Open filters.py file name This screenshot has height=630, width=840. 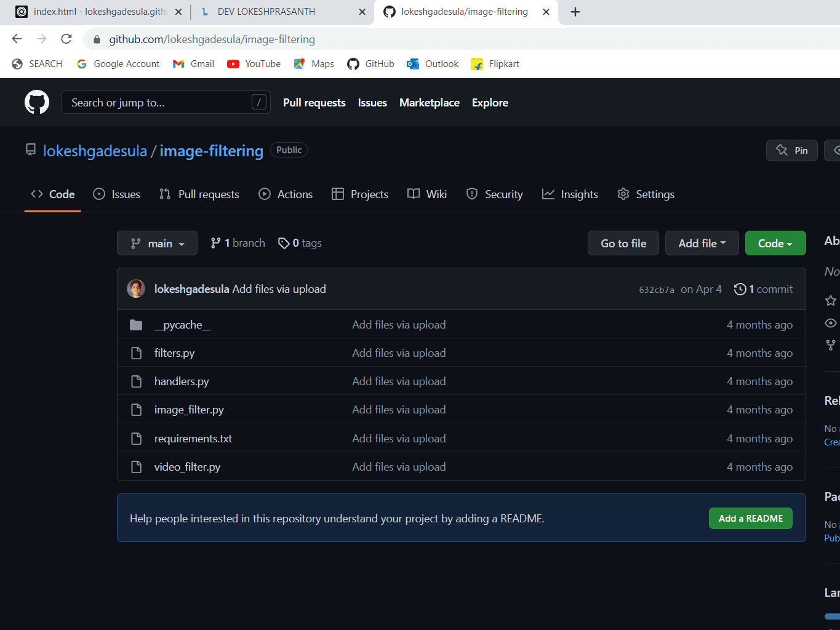click(x=174, y=353)
